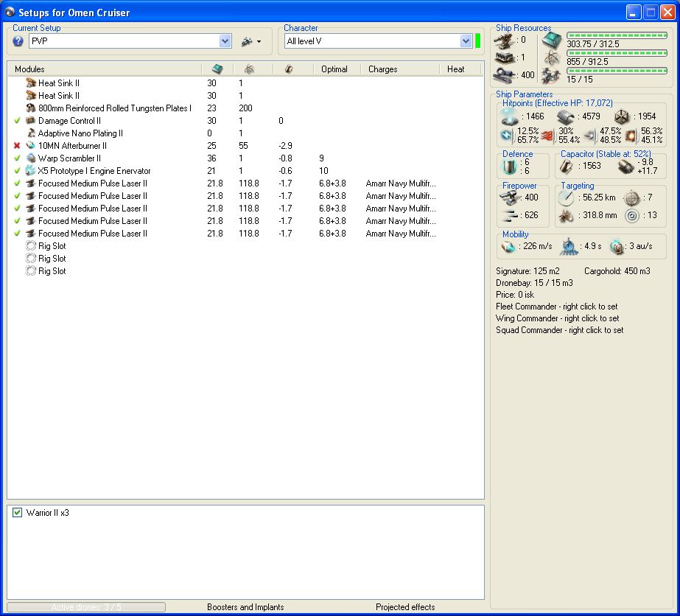
Task: Click the explosive resistance icon
Action: coord(631,136)
